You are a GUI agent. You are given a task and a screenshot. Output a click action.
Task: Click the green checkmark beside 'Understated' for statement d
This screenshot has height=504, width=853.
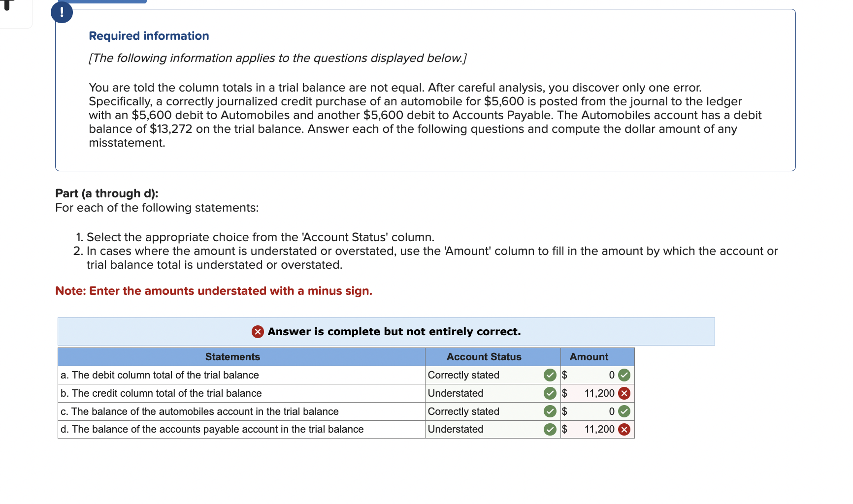point(550,430)
